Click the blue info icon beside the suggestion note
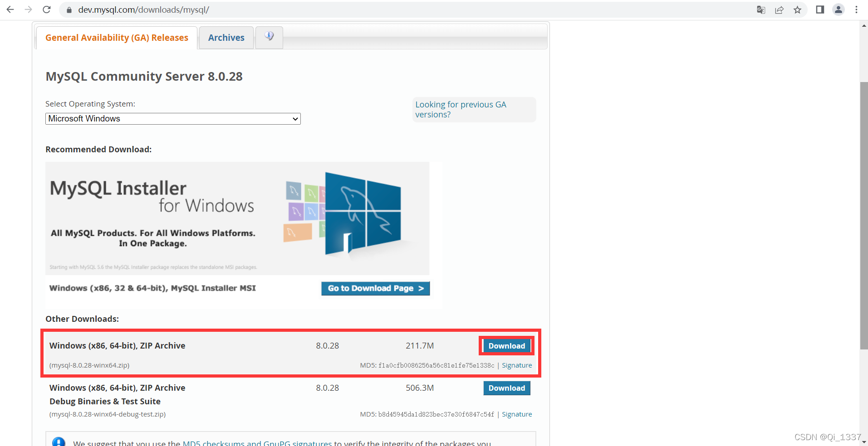This screenshot has width=868, height=446. [59, 442]
